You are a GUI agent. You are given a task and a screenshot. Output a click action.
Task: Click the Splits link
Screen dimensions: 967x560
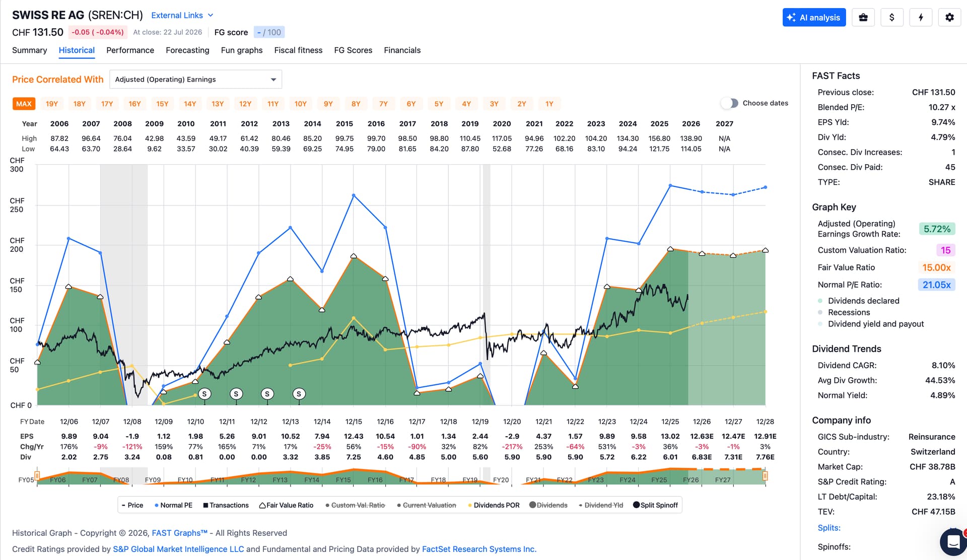pyautogui.click(x=829, y=528)
